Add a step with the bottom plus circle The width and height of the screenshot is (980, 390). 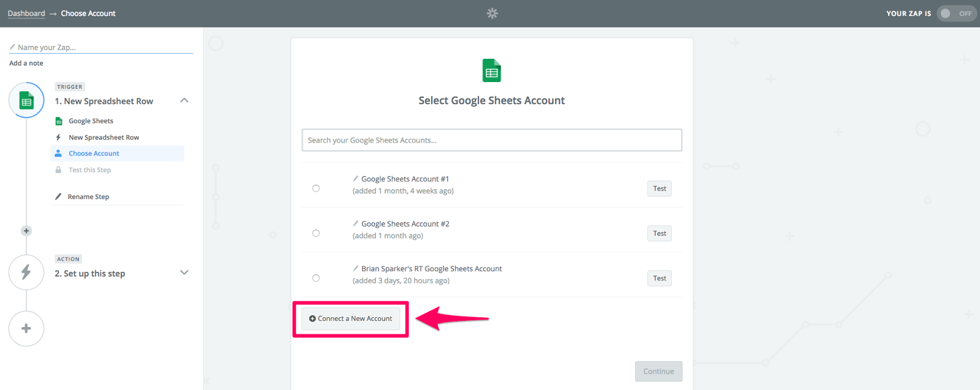click(26, 329)
